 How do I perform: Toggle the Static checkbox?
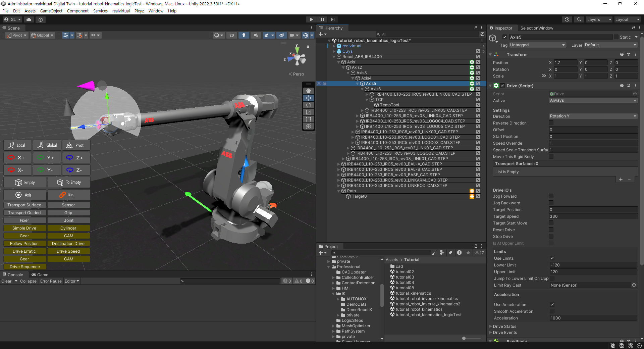(x=616, y=37)
